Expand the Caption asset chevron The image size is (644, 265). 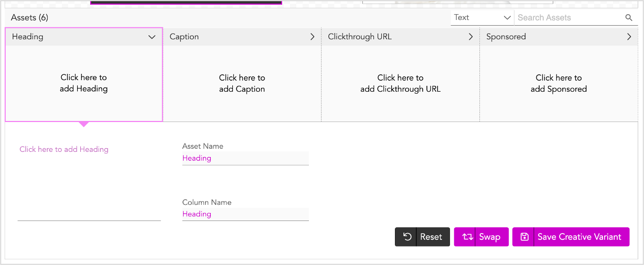pos(313,37)
